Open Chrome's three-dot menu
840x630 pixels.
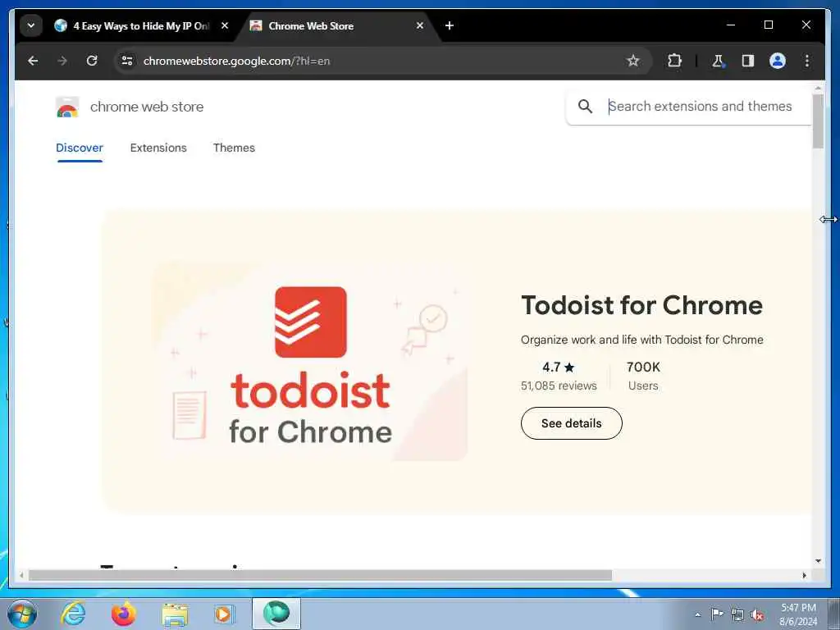coord(807,61)
